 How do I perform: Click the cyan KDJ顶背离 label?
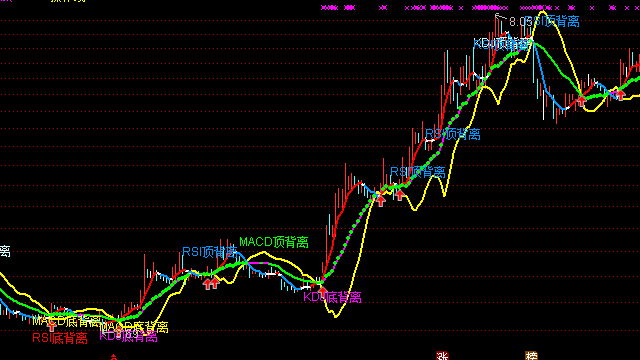(503, 44)
